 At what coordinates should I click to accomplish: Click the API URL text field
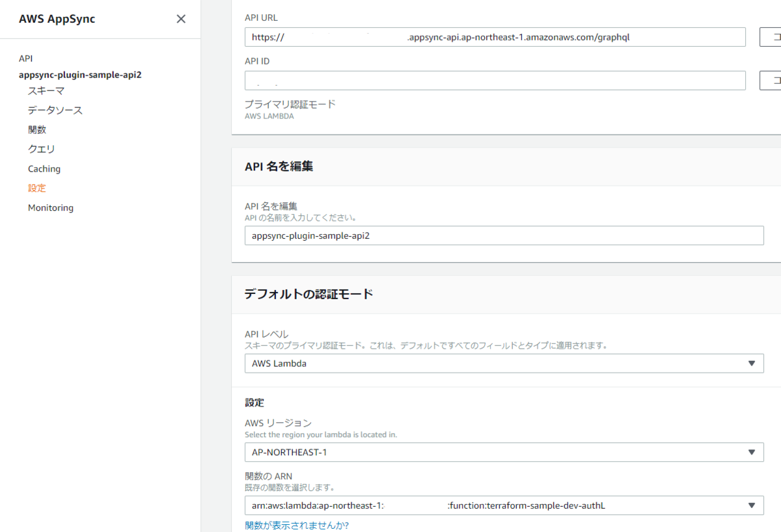[x=456, y=37]
